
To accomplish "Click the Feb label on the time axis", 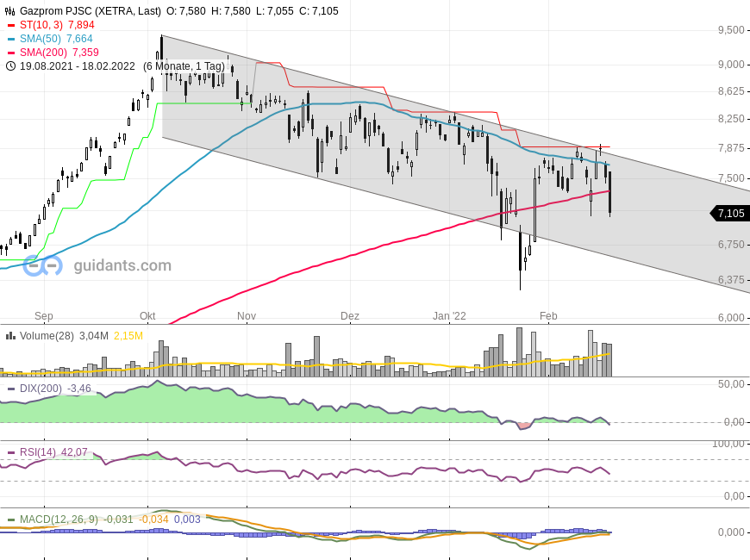I will pos(548,316).
